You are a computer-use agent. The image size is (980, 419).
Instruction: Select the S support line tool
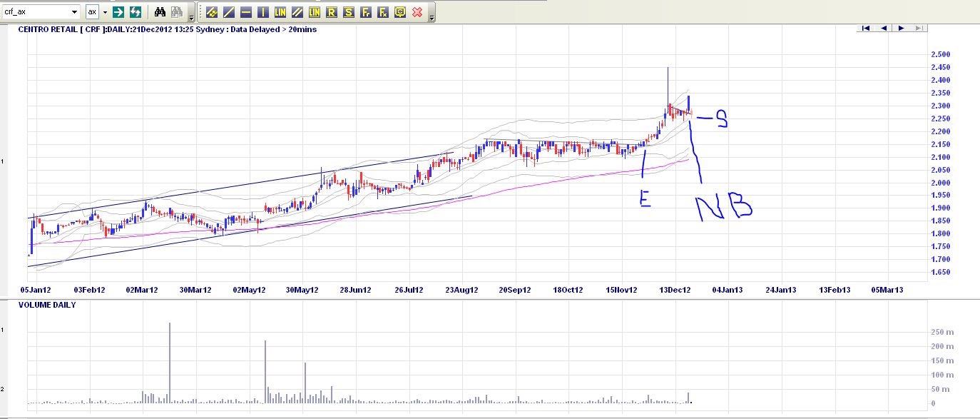[x=349, y=12]
